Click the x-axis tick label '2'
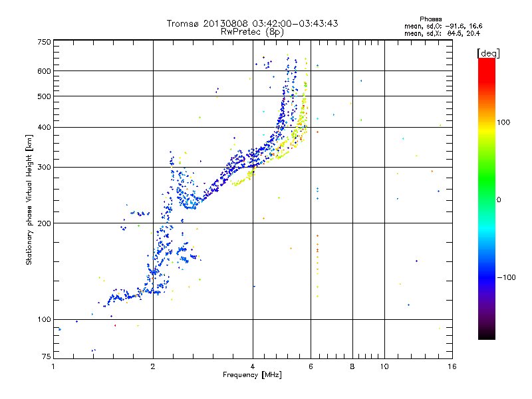532x399 pixels. [153, 366]
